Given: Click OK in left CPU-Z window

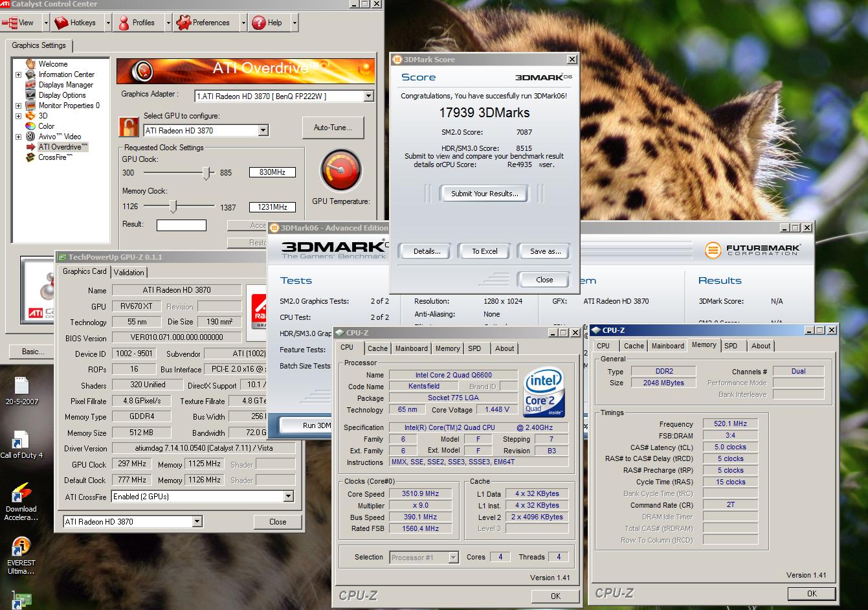Looking at the screenshot, I should click(x=555, y=596).
